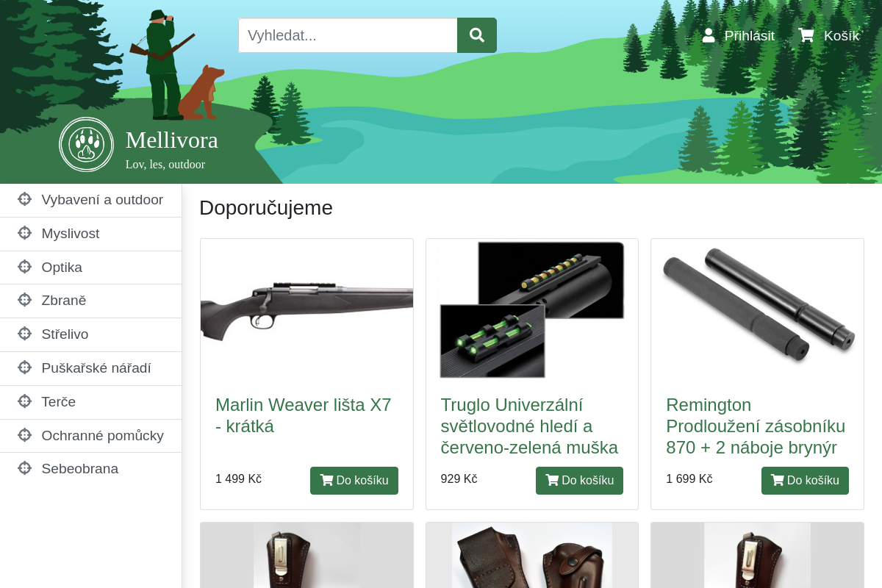
Task: Open Marlin Weaver lišta X7 product link
Action: pyautogui.click(x=304, y=415)
